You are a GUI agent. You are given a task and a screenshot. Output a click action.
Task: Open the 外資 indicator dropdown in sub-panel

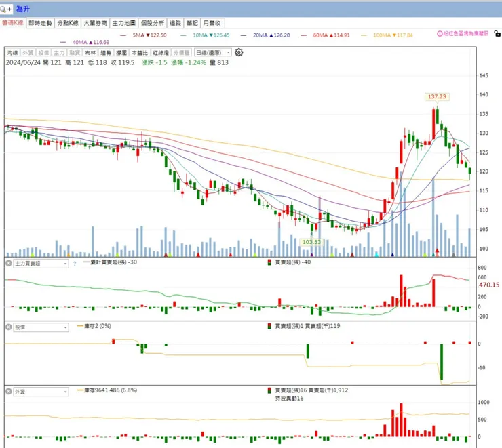(41, 392)
